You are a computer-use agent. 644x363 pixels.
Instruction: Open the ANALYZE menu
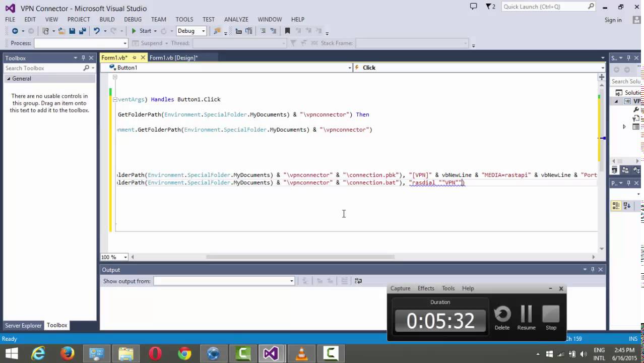(x=236, y=20)
